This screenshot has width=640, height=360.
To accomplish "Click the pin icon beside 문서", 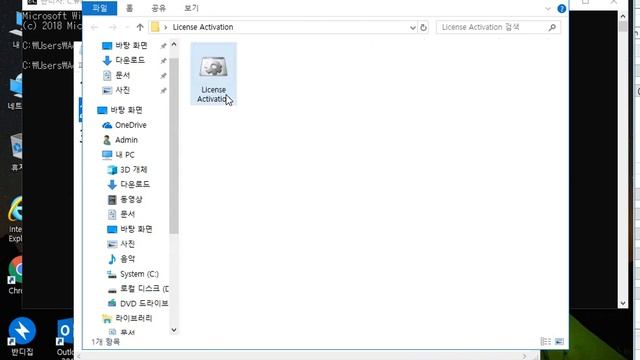I will click(x=163, y=76).
